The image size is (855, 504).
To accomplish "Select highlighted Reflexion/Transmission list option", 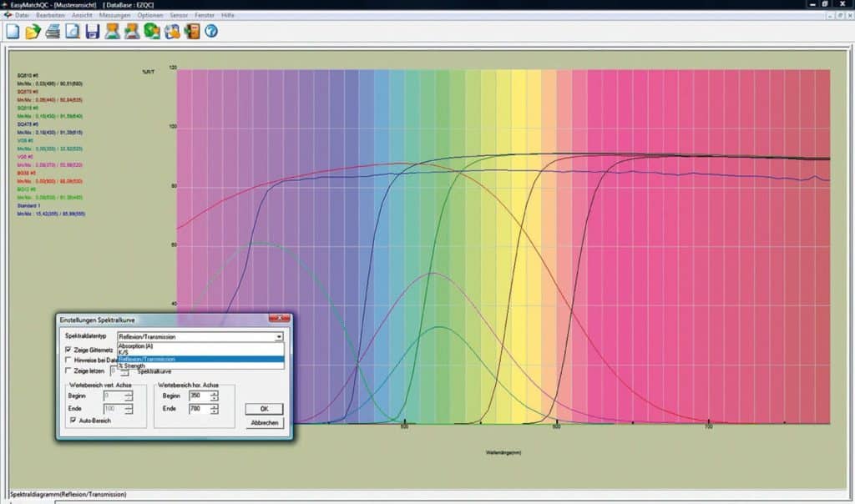I will [200, 359].
